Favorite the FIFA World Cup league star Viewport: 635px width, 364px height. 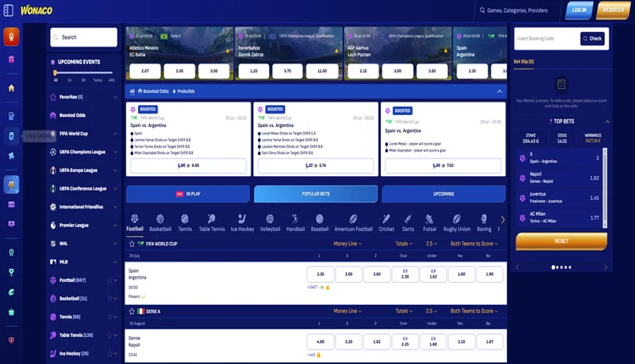point(131,244)
